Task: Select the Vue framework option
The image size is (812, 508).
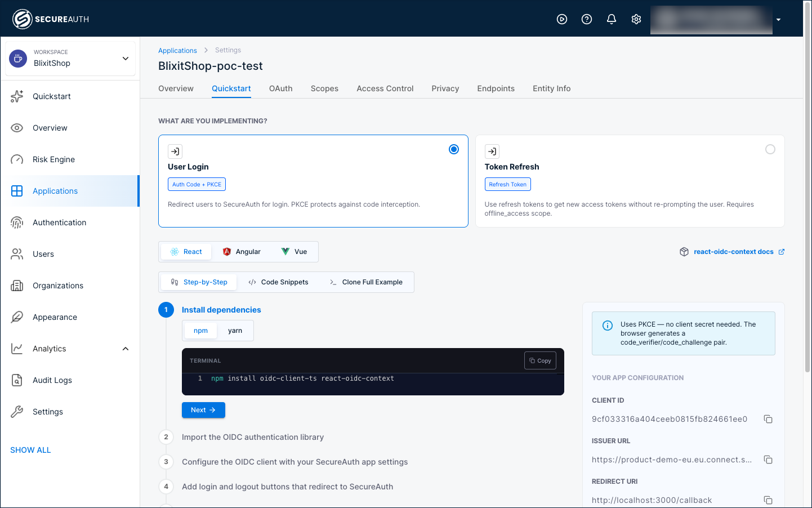Action: [294, 252]
